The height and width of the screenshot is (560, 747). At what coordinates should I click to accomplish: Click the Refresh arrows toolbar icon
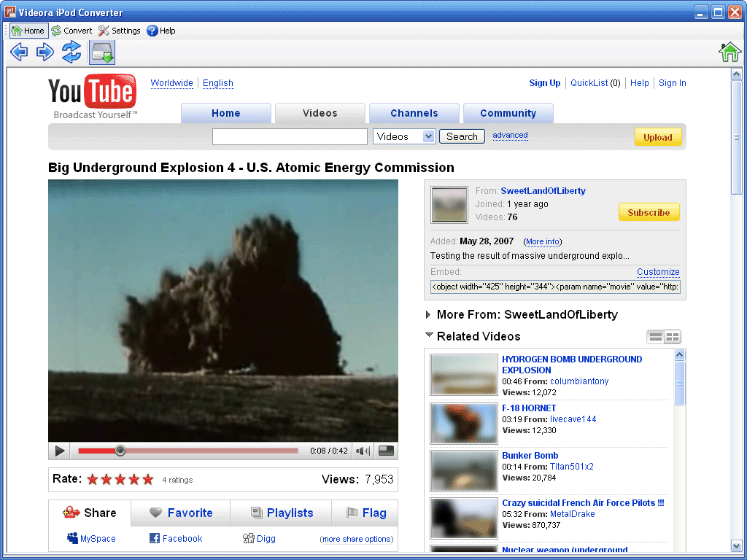point(71,52)
